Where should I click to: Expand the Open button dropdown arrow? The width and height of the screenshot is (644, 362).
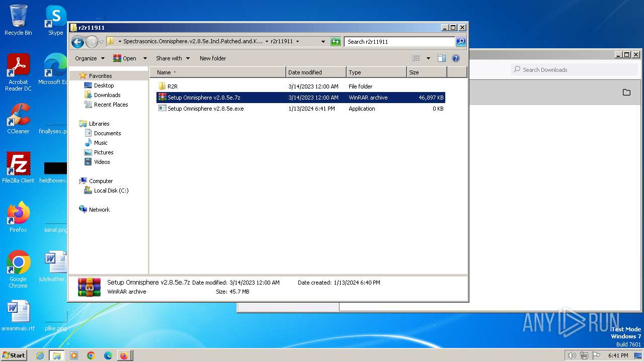pos(145,58)
